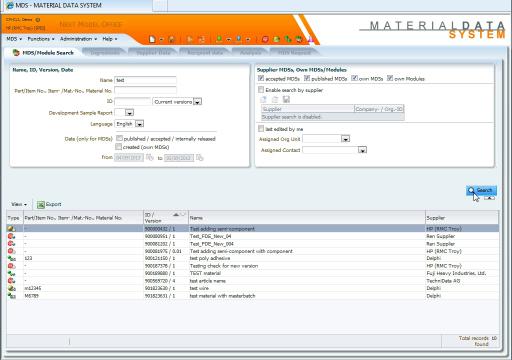Sort results by Name column header
This screenshot has width=512, height=360.
point(307,218)
